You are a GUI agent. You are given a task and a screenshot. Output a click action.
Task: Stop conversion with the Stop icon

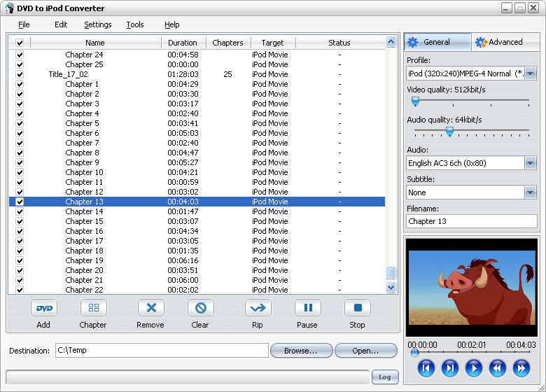coord(357,308)
